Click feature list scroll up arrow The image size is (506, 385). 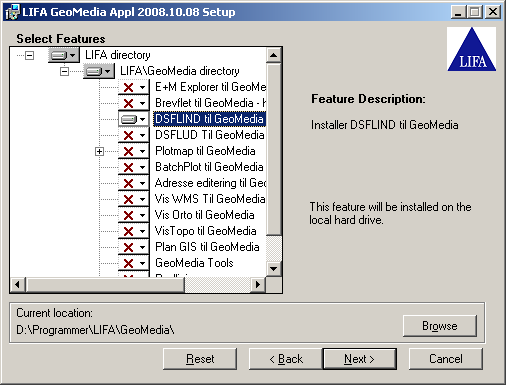274,55
